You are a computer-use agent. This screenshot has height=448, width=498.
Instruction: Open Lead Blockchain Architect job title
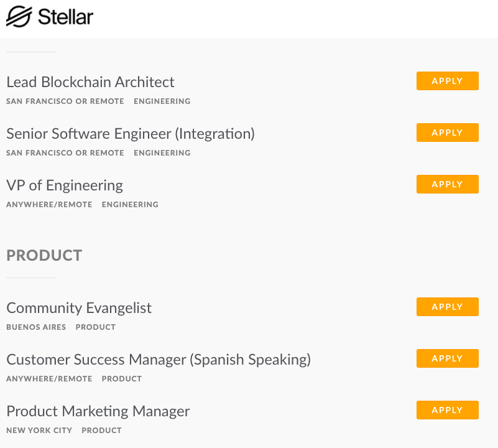(x=90, y=82)
